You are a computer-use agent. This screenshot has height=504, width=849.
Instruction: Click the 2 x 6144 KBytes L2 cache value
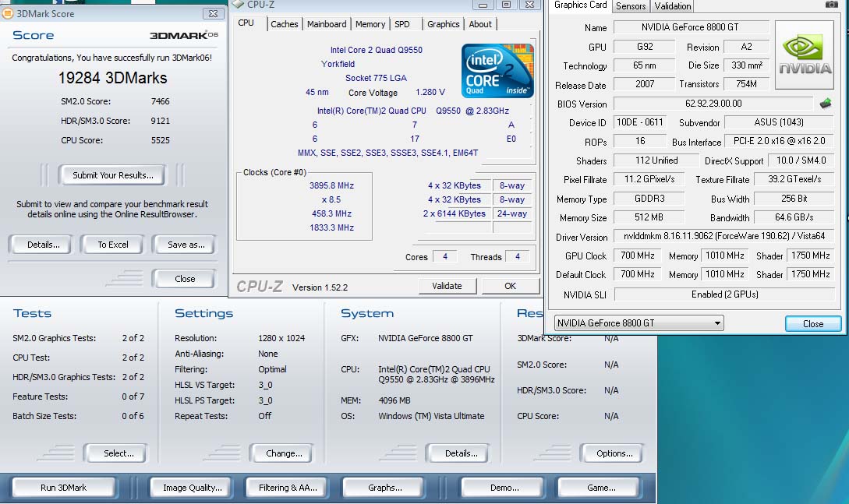click(455, 213)
